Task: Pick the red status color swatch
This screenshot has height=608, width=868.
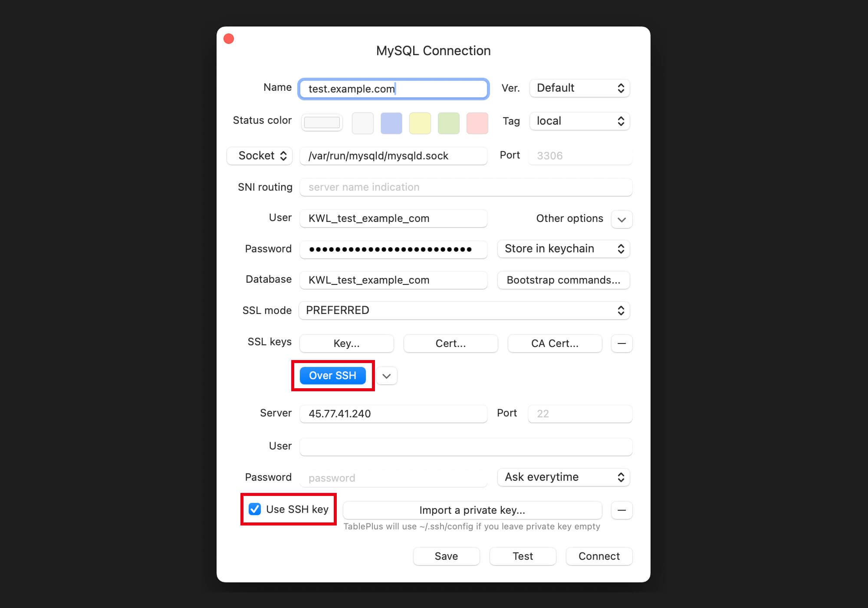Action: pos(477,123)
